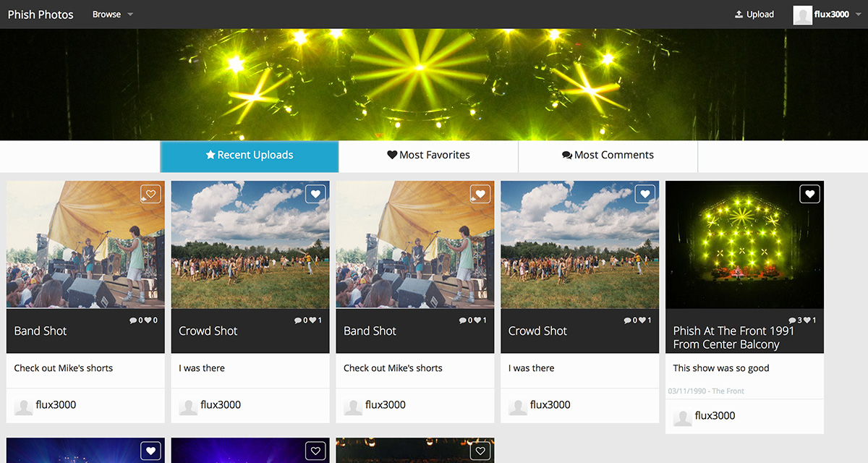Click comment bubble on Band Shot with 0 favorites
The image size is (868, 463).
pyautogui.click(x=135, y=320)
